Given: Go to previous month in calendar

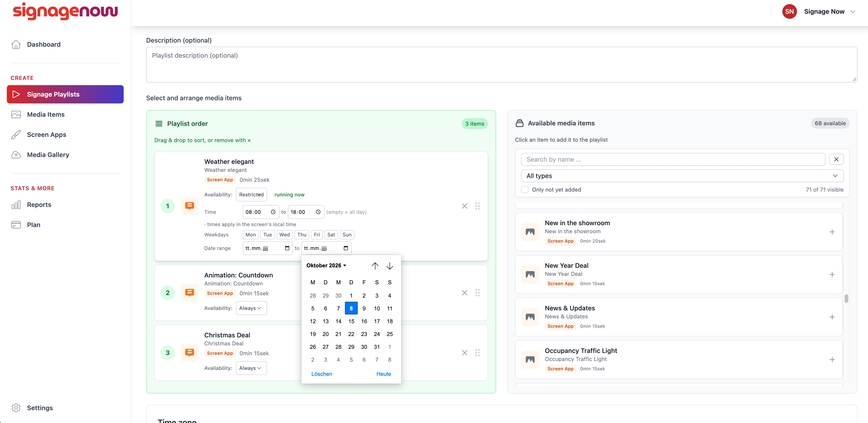Looking at the screenshot, I should pos(375,266).
